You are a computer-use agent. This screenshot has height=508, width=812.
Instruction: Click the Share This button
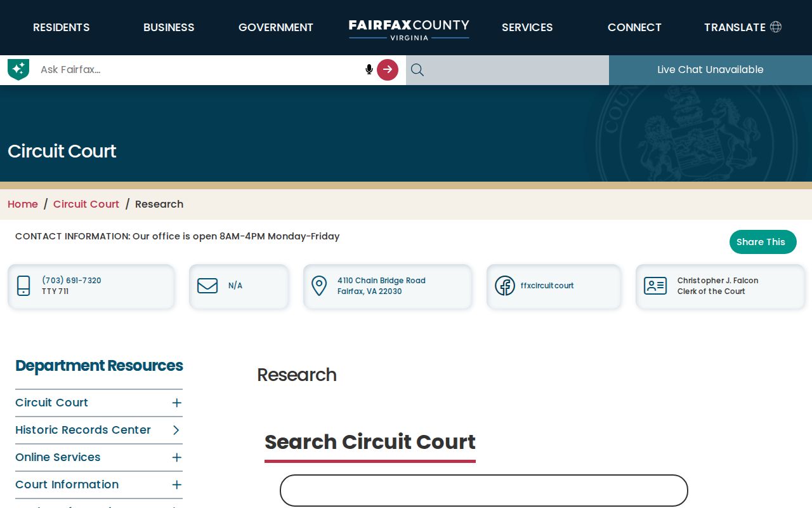tap(763, 242)
